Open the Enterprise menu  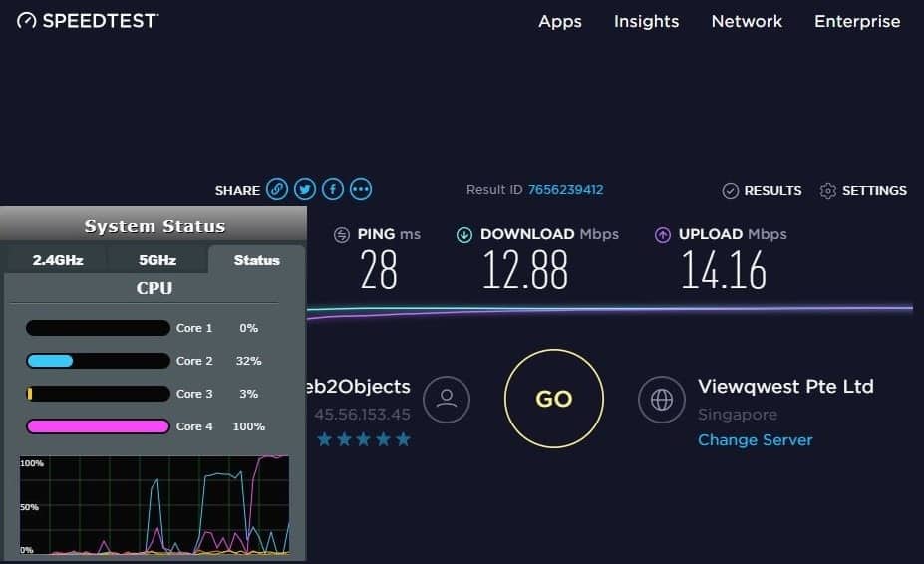click(x=857, y=21)
